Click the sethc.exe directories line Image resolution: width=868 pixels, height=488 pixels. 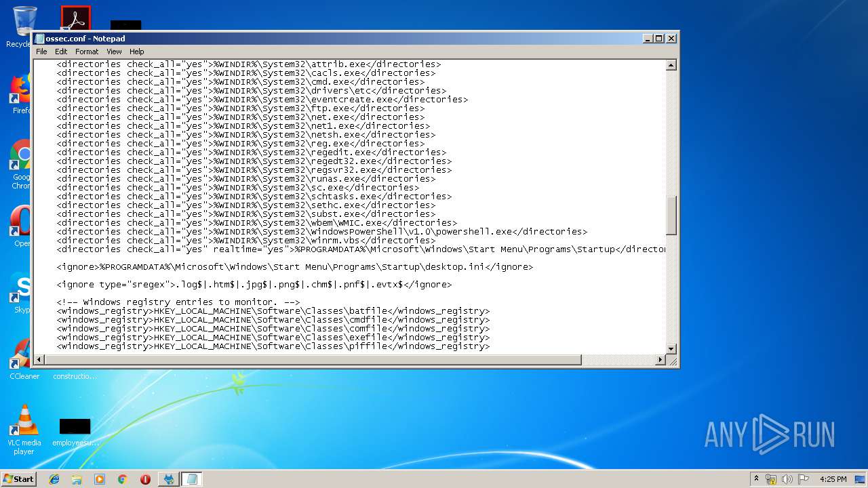coord(246,205)
